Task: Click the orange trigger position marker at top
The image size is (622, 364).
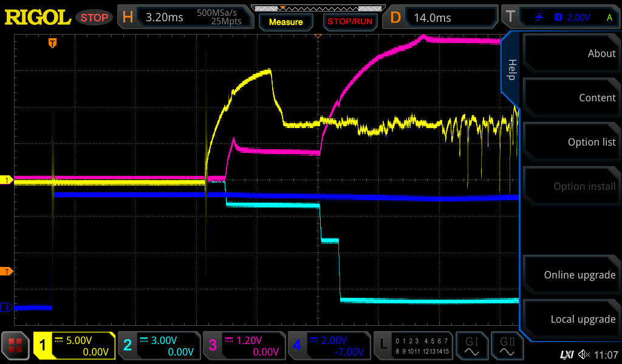Action: [53, 42]
